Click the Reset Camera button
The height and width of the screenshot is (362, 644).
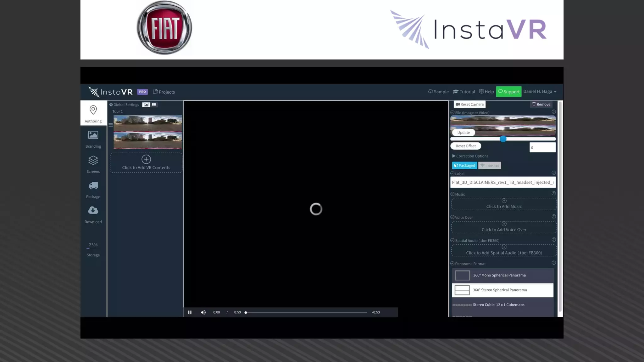469,104
